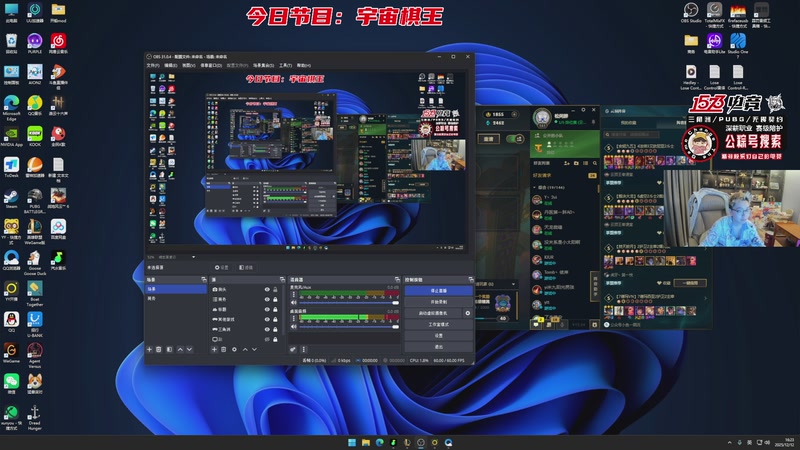This screenshot has height=450, width=800.
Task: Collapse the 综合 friends group in League
Action: tap(535, 187)
